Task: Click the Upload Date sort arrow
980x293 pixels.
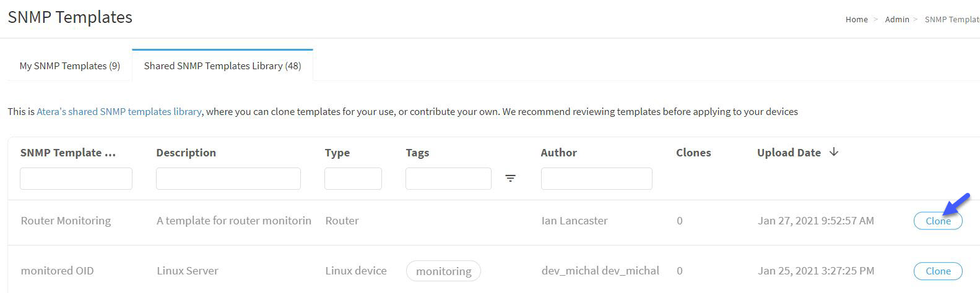Action: coord(834,152)
